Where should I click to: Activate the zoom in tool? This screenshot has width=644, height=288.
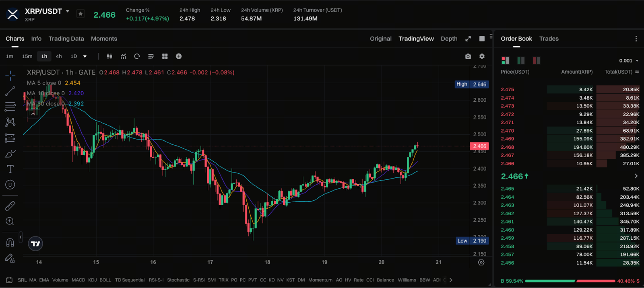click(x=10, y=221)
